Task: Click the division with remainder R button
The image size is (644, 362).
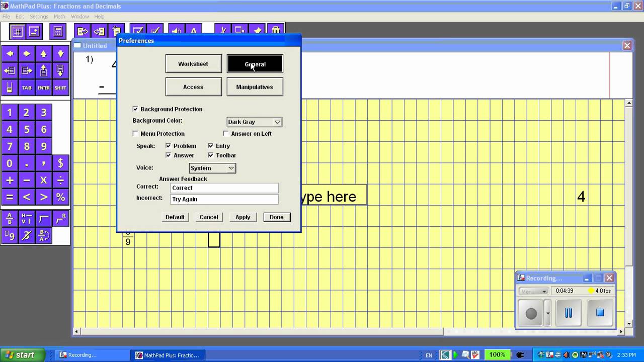Action: point(60,219)
